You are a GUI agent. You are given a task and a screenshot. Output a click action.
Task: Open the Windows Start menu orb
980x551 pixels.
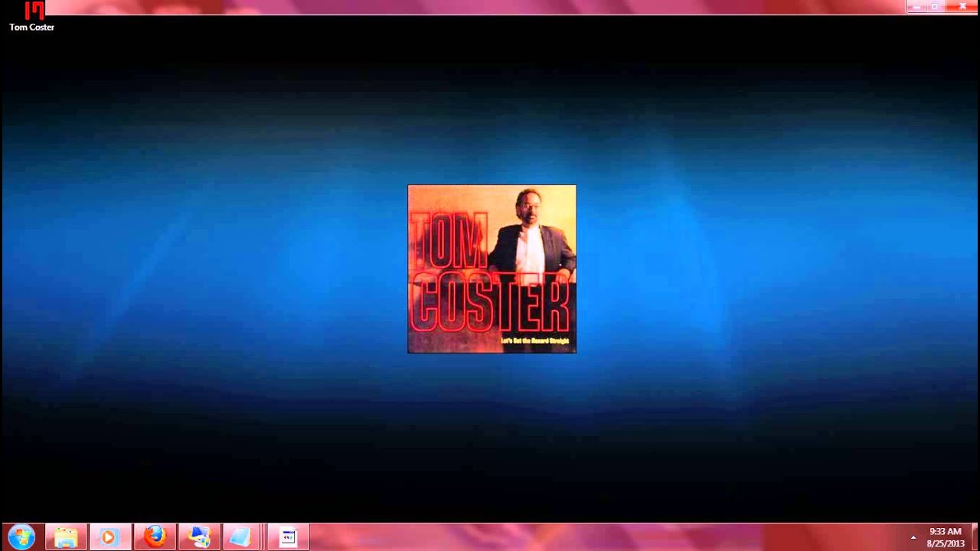21,537
